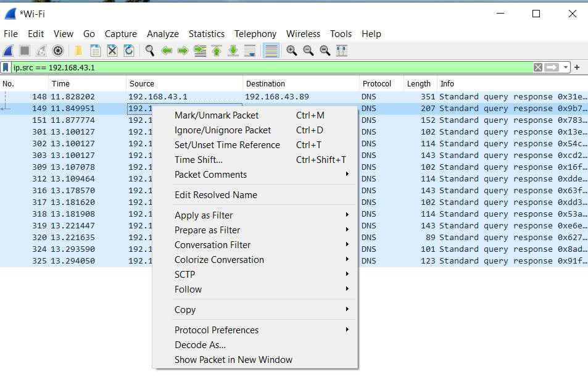Open the Help menu

371,34
